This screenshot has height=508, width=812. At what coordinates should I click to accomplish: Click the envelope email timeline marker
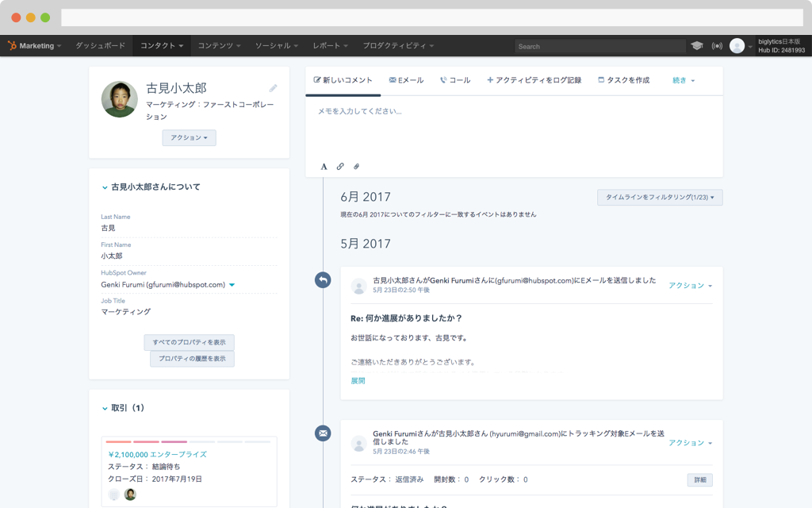(323, 433)
